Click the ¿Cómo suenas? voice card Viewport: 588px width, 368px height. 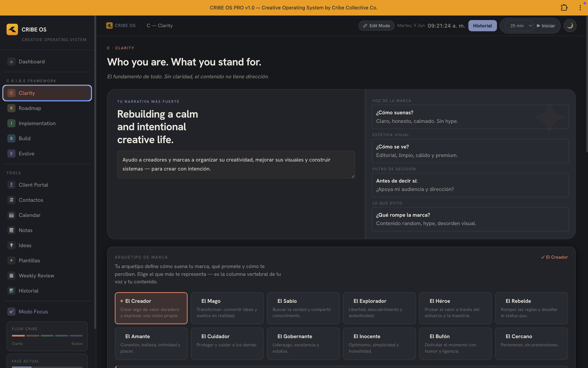coord(470,117)
